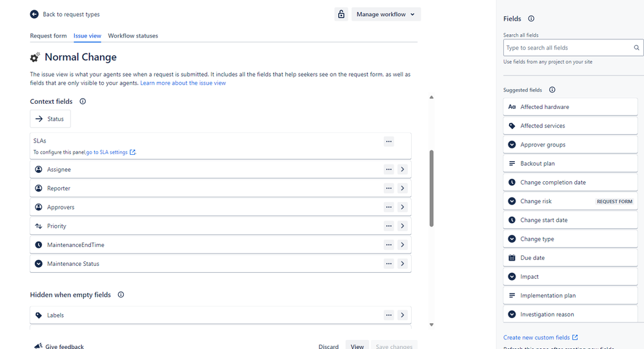Select the Change type suggested field
644x349 pixels.
tap(570, 239)
